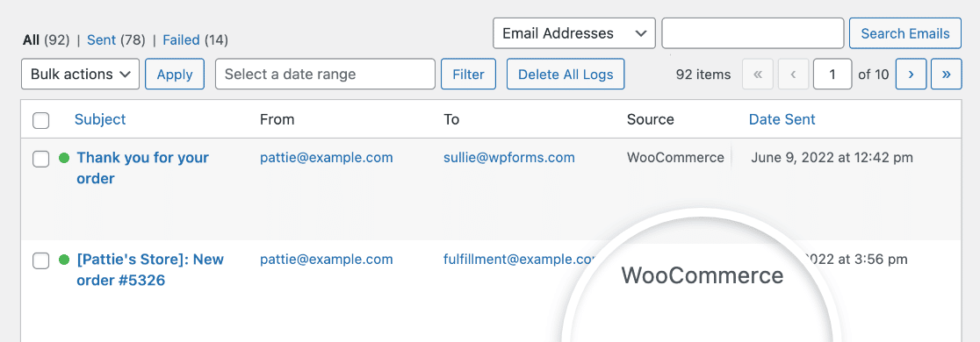
Task: Focus the Select a date range field
Action: (x=325, y=75)
